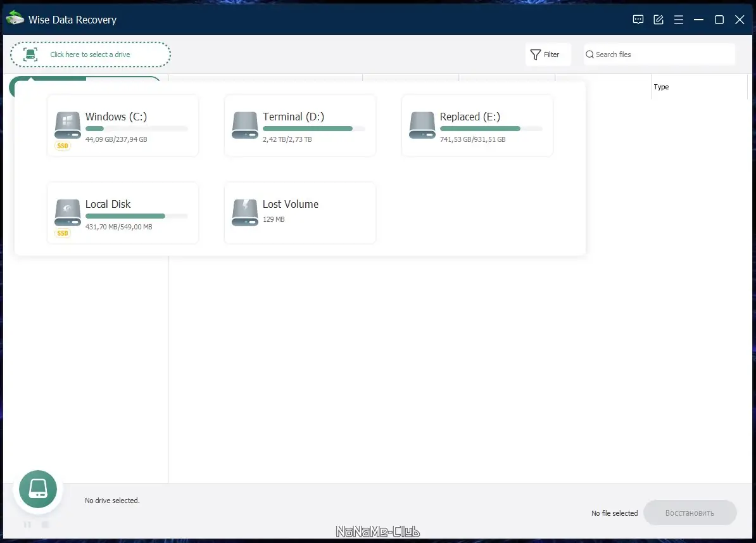Minimize the Wise Data Recovery window
756x543 pixels.
(x=698, y=19)
